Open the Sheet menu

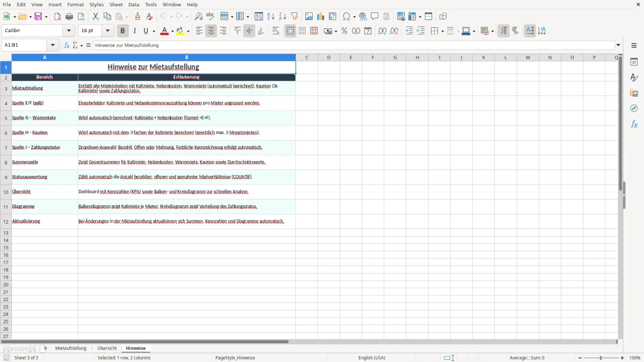[116, 4]
